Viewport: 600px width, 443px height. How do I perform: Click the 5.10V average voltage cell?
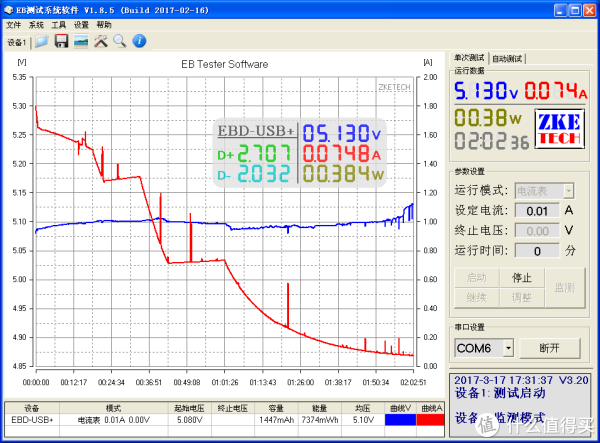coord(363,420)
